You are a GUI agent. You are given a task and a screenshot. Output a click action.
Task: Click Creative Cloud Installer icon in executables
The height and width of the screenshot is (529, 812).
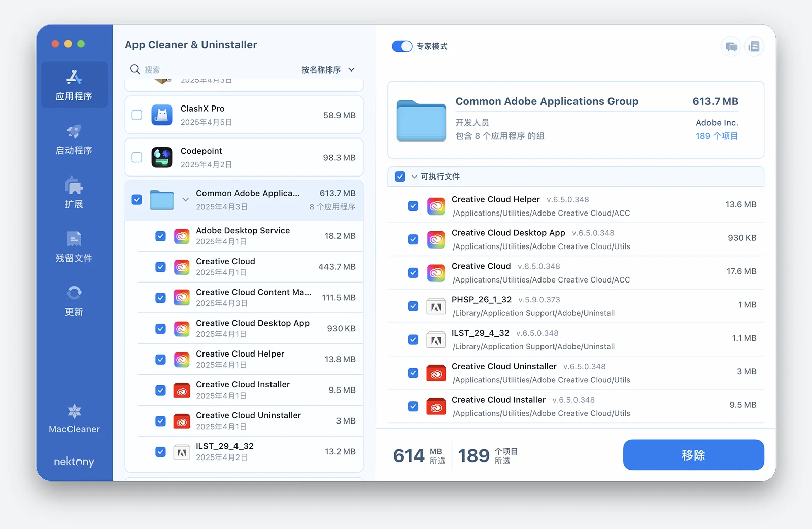click(436, 407)
